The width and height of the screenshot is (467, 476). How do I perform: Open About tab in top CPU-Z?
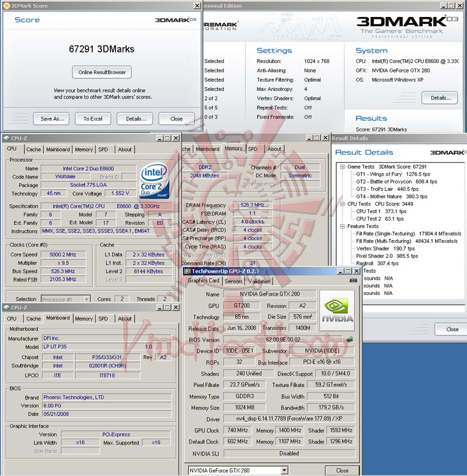point(125,150)
